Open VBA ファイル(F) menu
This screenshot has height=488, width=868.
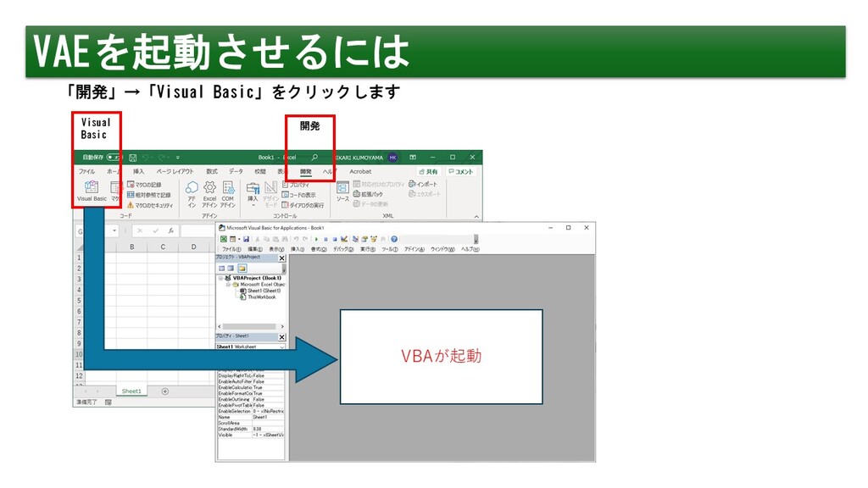[231, 250]
